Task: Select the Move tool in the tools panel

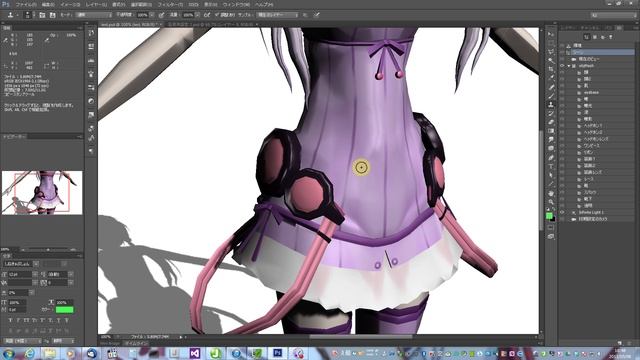Action: (x=551, y=34)
